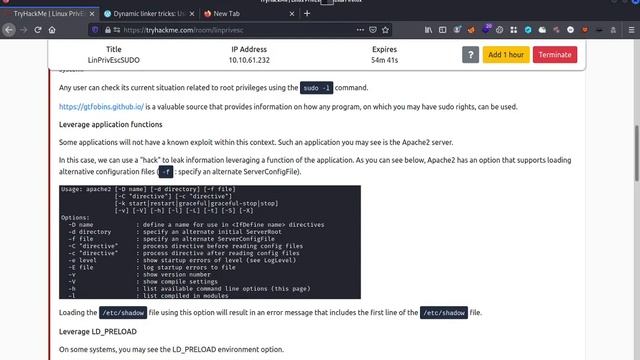Switch to the New Tab tab
This screenshot has width=640, height=360.
[x=249, y=13]
